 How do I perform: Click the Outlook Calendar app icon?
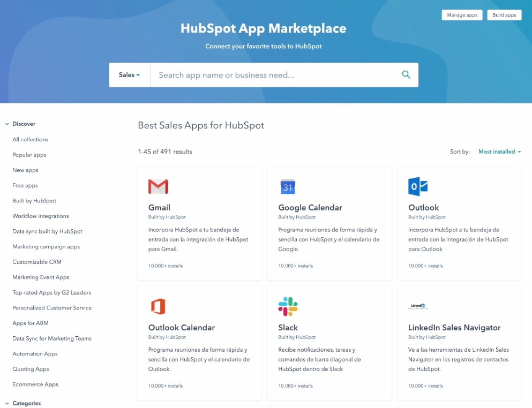click(x=158, y=306)
